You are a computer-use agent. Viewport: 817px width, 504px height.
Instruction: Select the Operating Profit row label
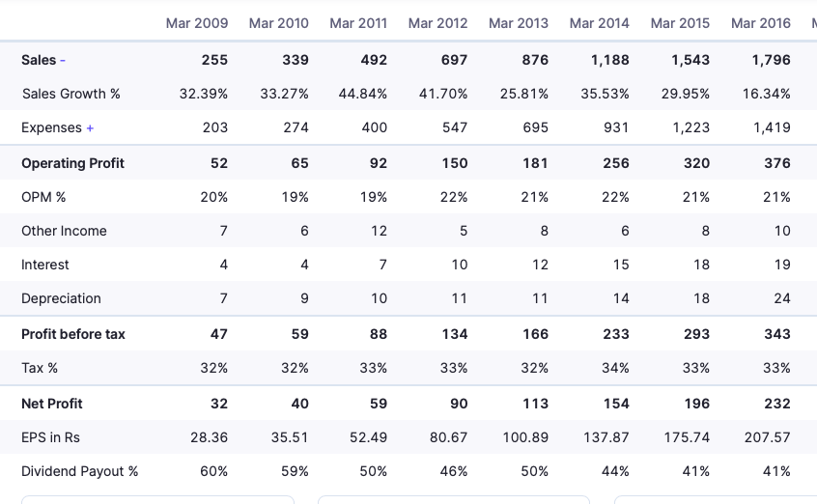72,163
